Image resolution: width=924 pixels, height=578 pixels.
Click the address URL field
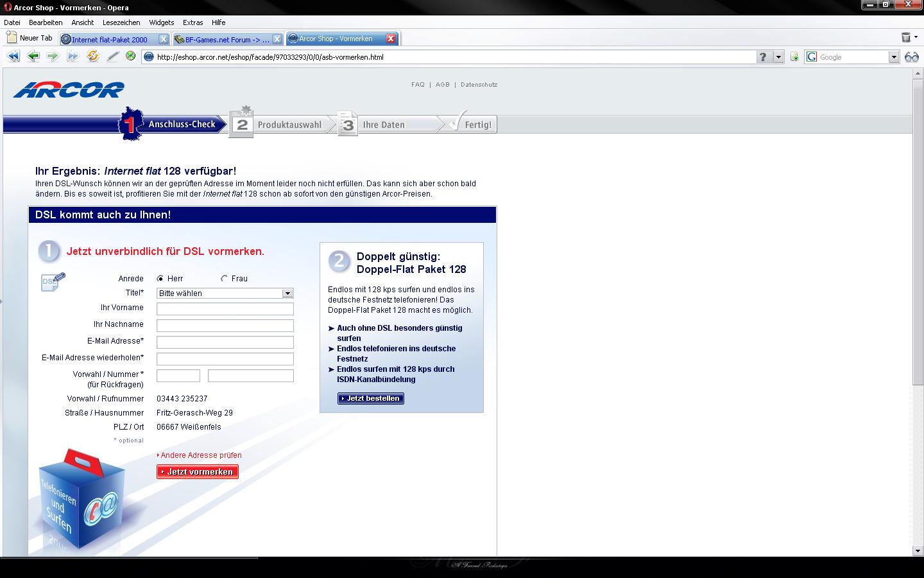click(454, 57)
